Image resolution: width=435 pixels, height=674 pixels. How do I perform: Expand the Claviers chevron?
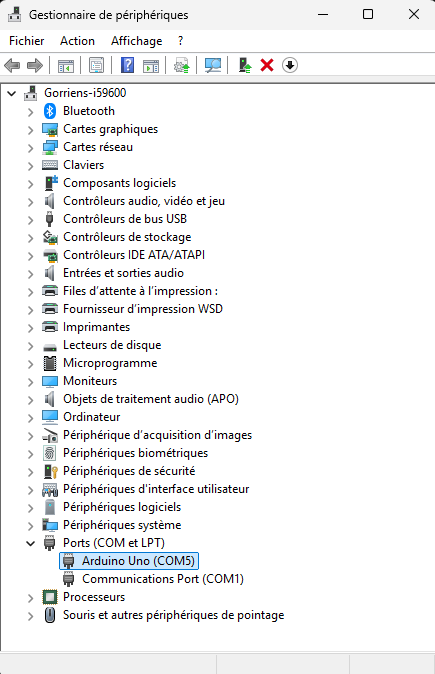pos(30,166)
